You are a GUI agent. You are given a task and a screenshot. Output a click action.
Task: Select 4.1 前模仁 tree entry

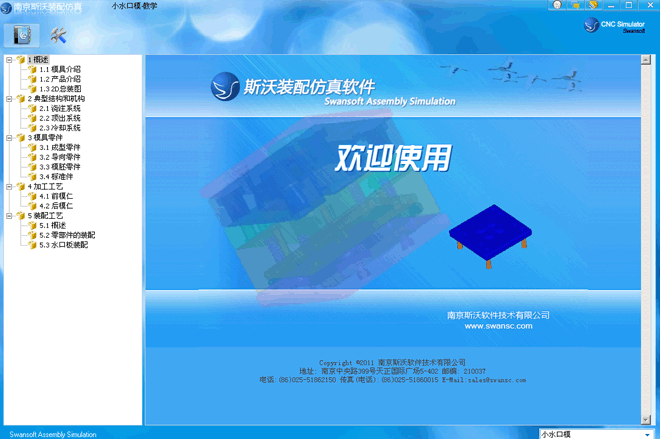click(x=56, y=196)
